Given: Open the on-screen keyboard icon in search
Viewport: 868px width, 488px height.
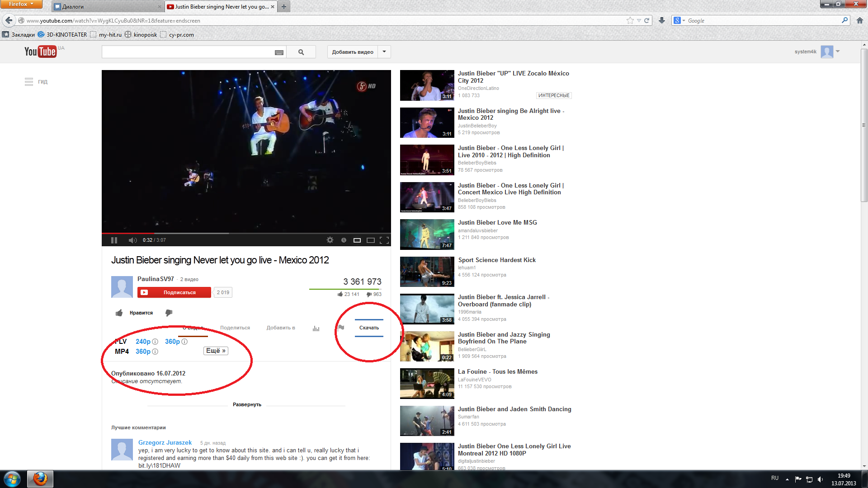Looking at the screenshot, I should click(279, 52).
